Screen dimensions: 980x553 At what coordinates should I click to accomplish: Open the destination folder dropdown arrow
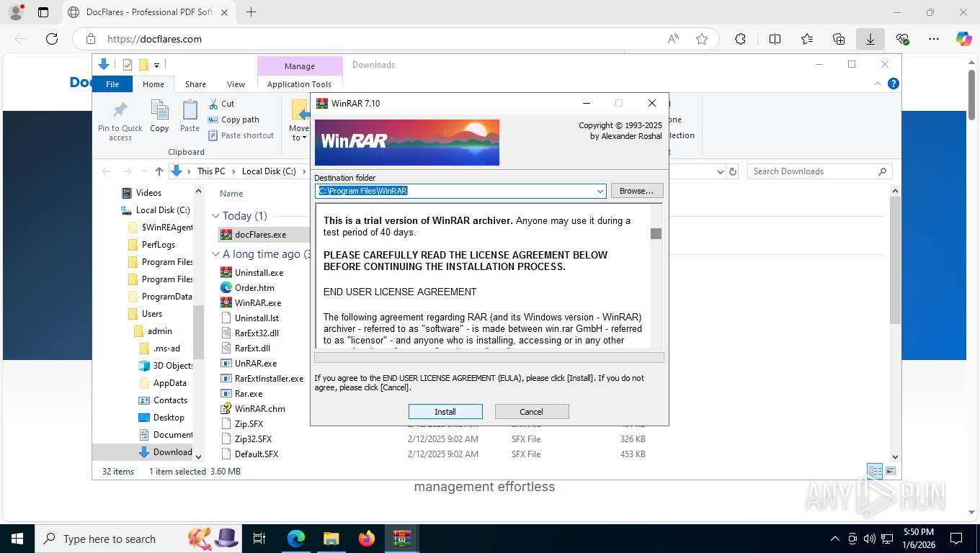(x=600, y=192)
